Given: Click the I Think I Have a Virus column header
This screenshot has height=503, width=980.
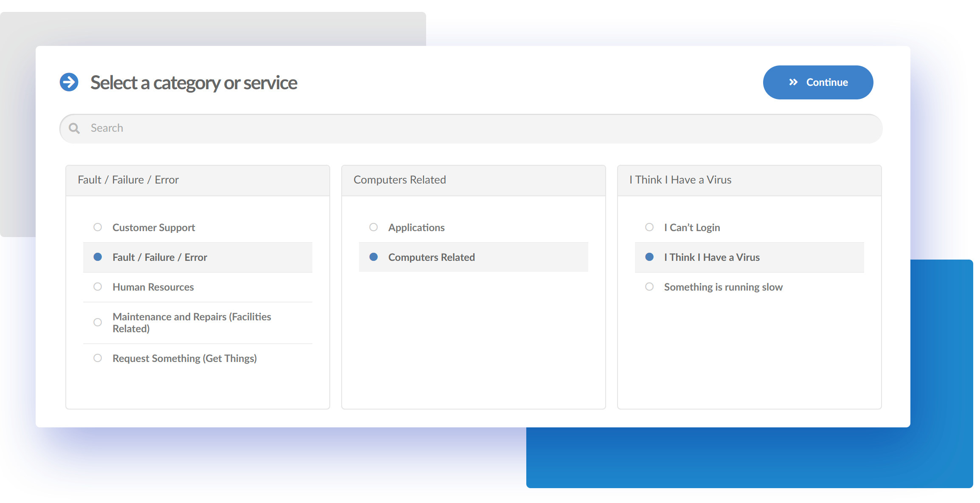Looking at the screenshot, I should coord(750,181).
